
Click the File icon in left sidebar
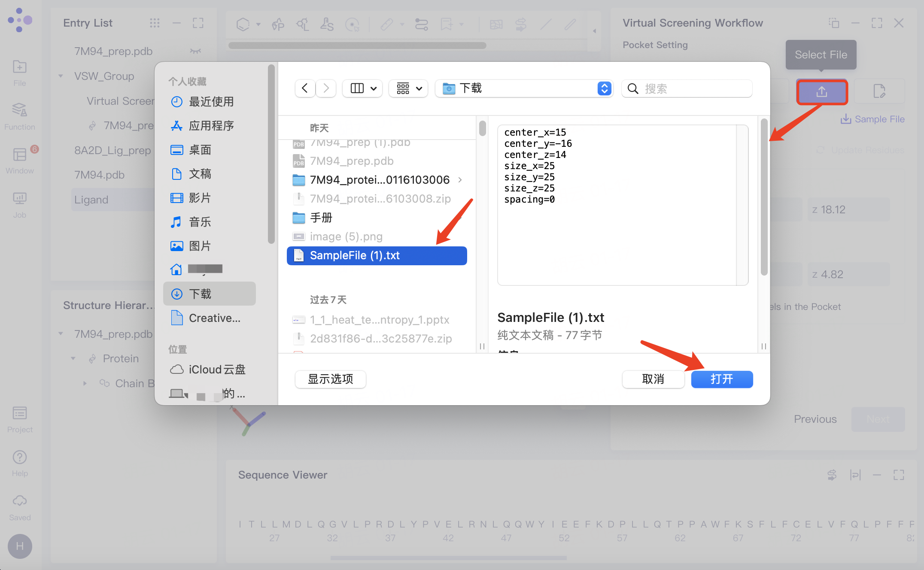point(19,67)
